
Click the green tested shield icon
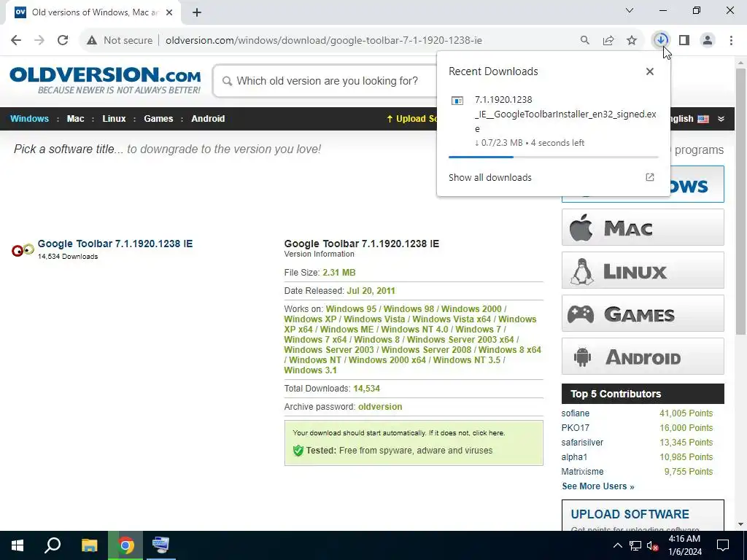click(x=298, y=451)
